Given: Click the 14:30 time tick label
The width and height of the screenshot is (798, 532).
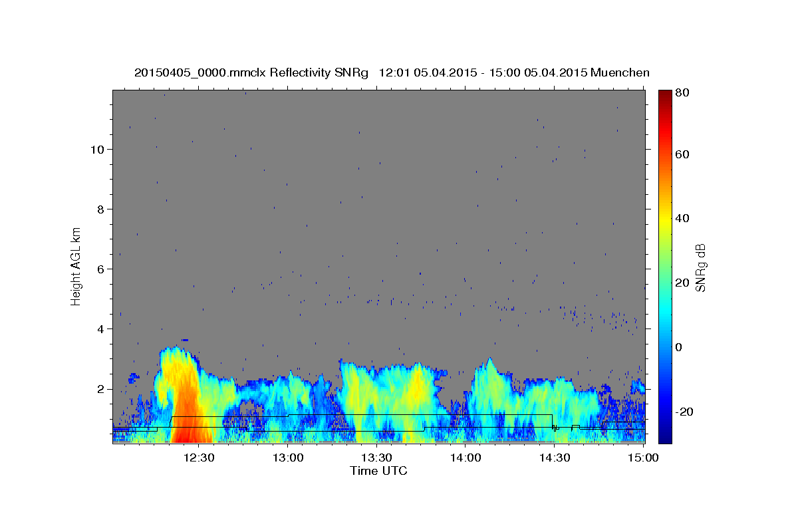Looking at the screenshot, I should [x=554, y=458].
